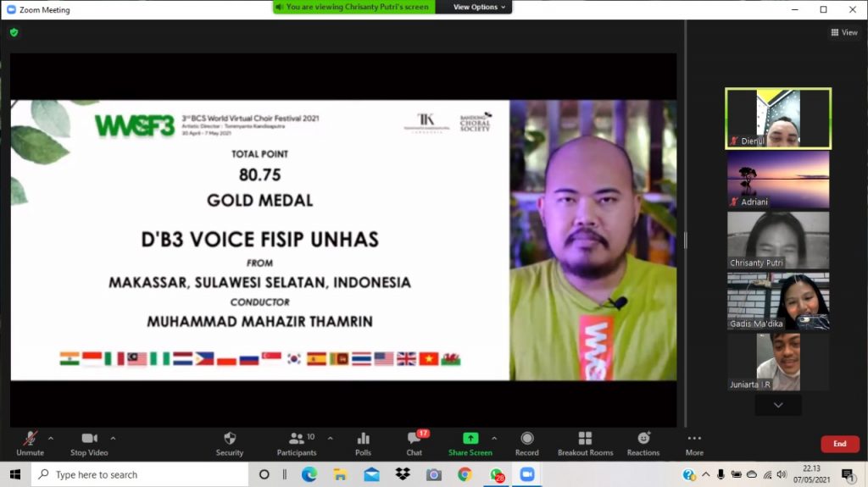Image resolution: width=868 pixels, height=487 pixels.
Task: Open the More options menu
Action: coord(694,444)
